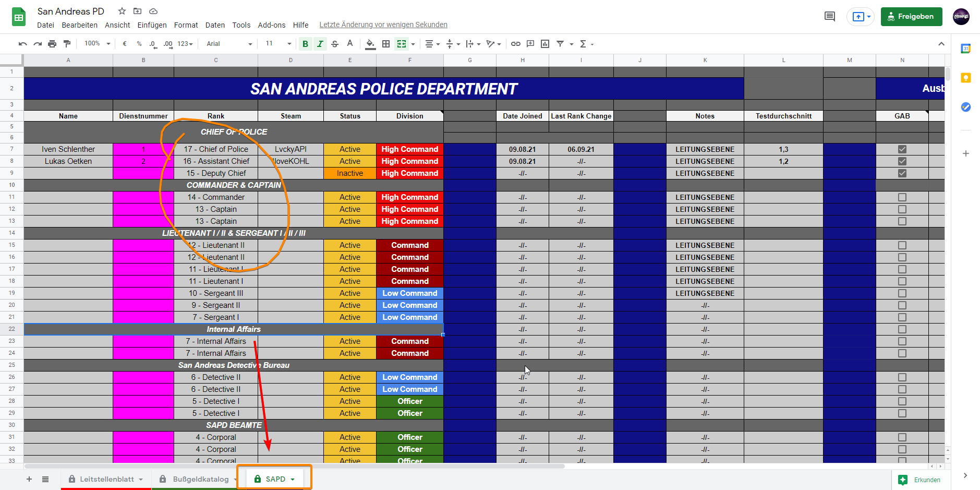Open the font size dropdown
Viewport: 980px width, 490px height.
click(278, 44)
